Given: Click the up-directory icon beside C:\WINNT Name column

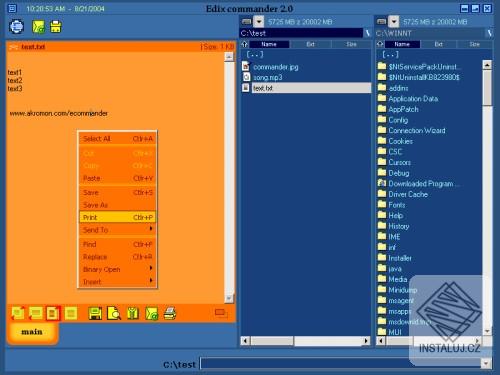Looking at the screenshot, I should (380, 44).
